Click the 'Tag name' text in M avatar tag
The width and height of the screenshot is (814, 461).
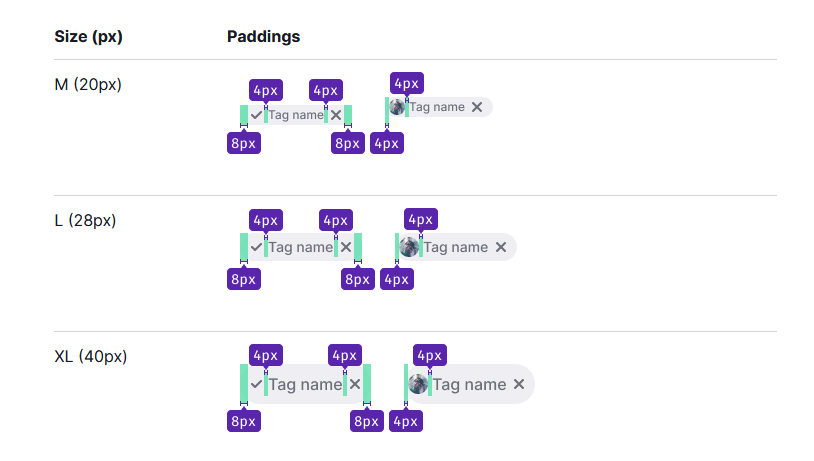click(x=437, y=107)
